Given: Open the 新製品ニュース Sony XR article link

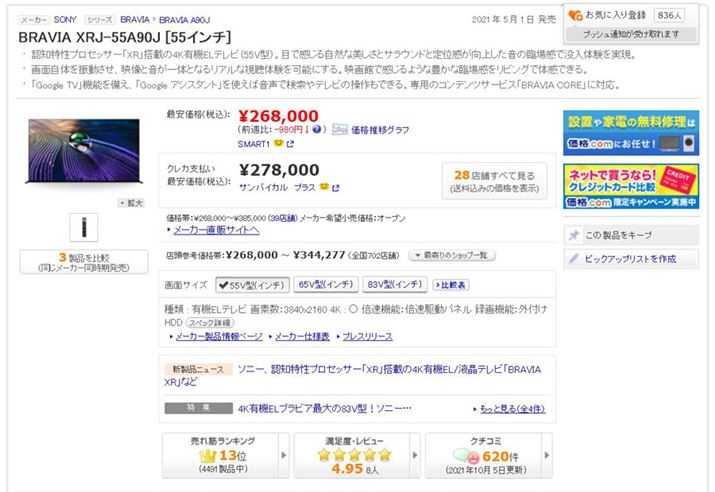Looking at the screenshot, I should [353, 375].
